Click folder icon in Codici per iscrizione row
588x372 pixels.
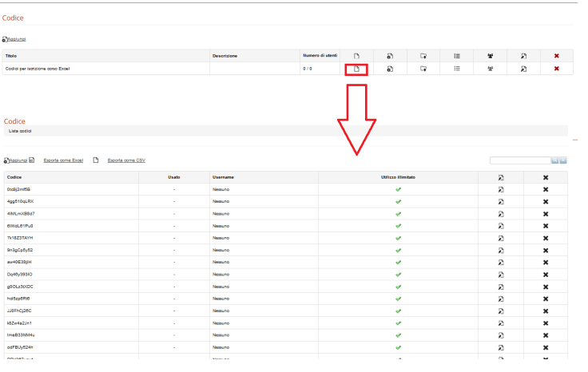(x=423, y=69)
